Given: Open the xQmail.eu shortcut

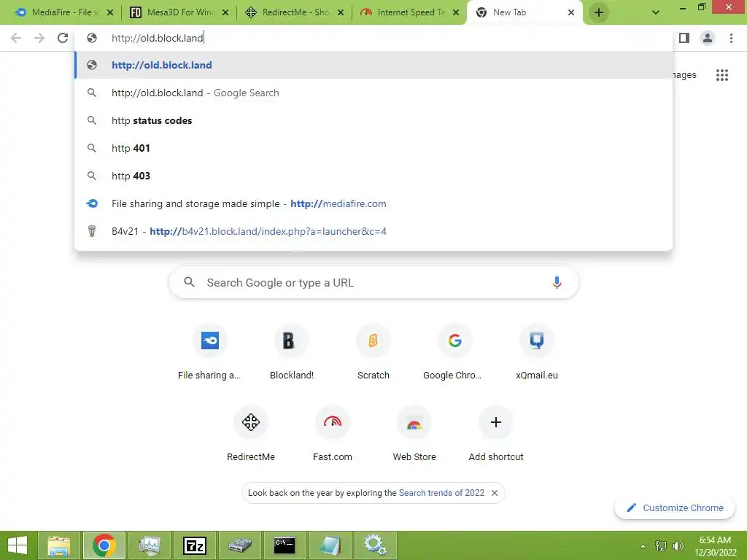Looking at the screenshot, I should point(536,352).
